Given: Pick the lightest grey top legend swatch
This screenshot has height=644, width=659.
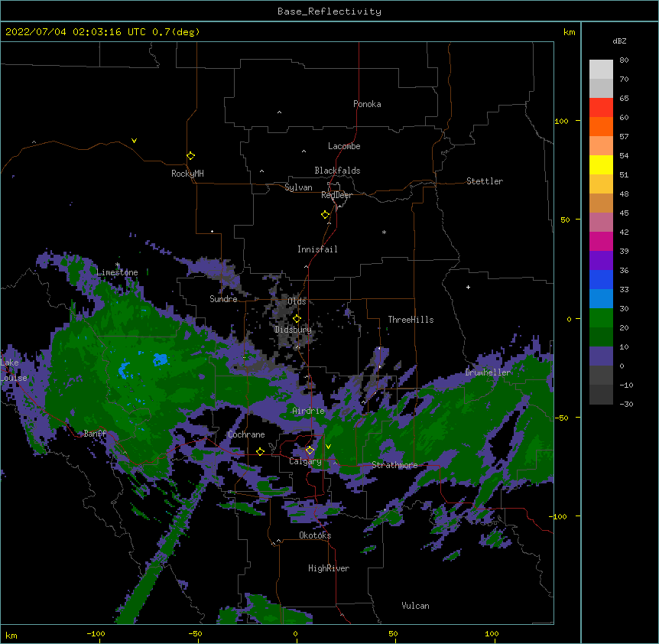Looking at the screenshot, I should tap(601, 69).
